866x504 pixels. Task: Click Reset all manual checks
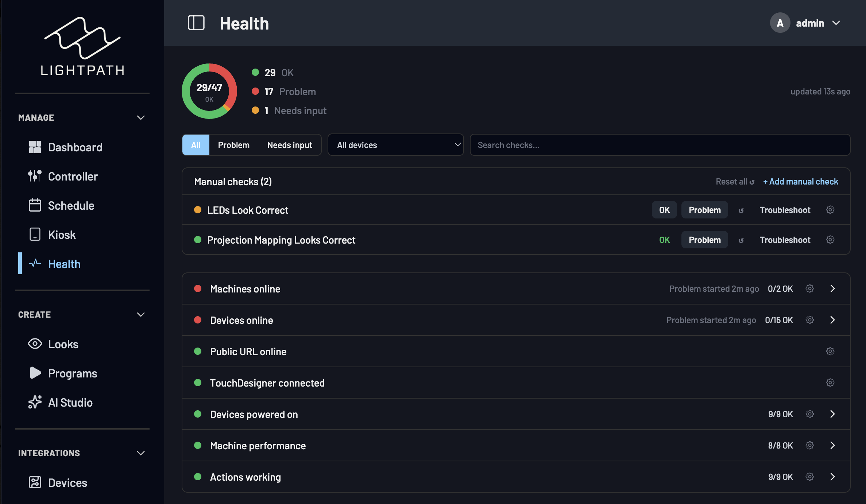pyautogui.click(x=735, y=182)
